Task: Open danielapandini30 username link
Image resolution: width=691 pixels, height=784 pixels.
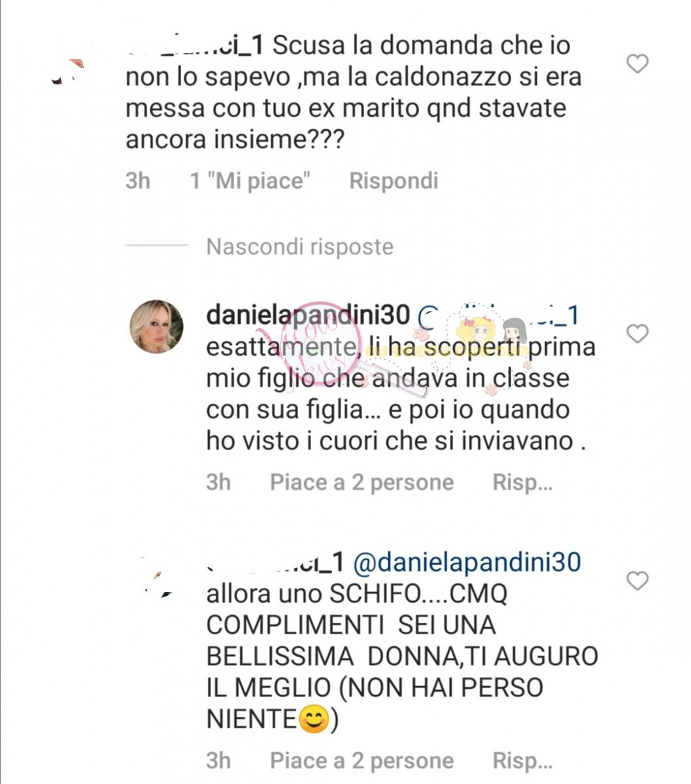Action: pyautogui.click(x=308, y=315)
